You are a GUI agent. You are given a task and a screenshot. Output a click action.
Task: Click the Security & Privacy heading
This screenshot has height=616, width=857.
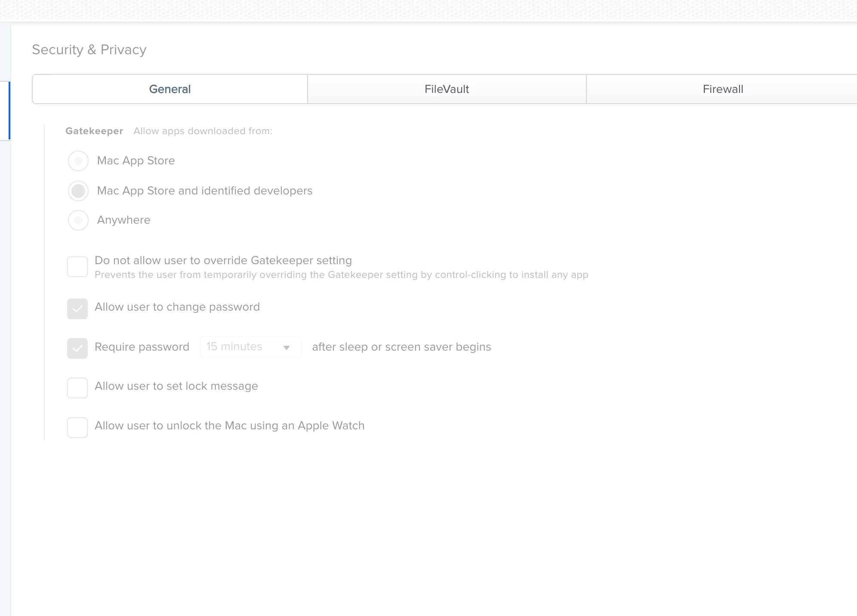[89, 50]
